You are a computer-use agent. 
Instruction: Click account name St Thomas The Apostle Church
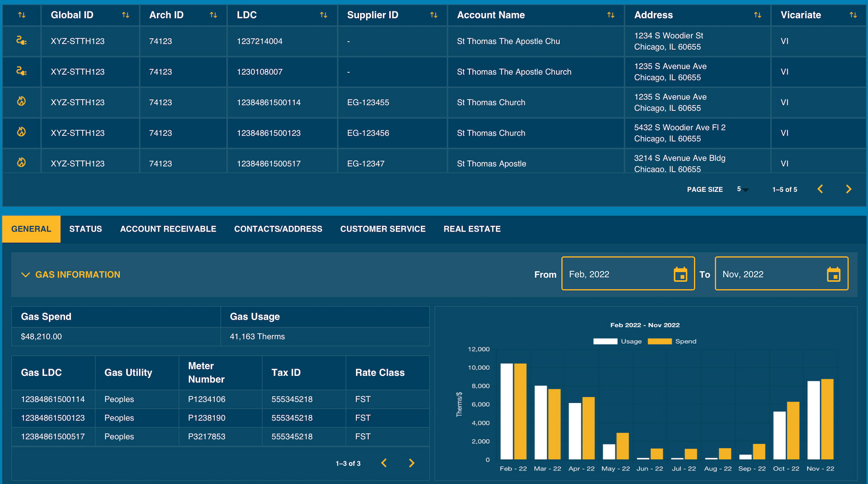point(514,72)
